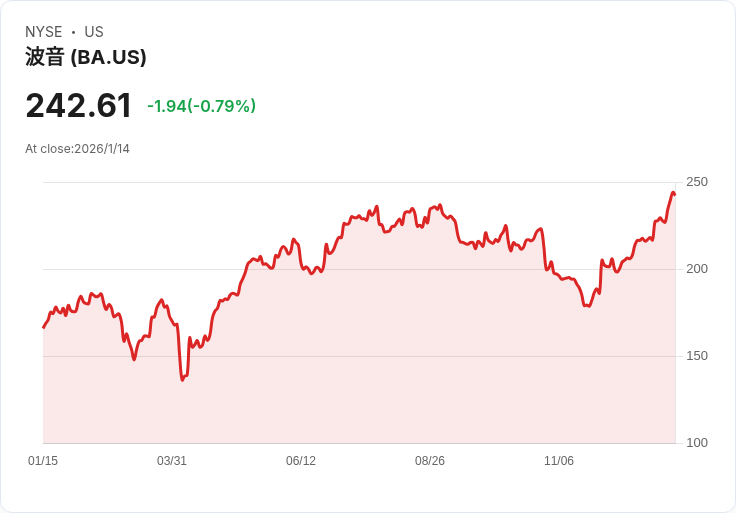Click the At close date text
736x513 pixels.
(77, 149)
